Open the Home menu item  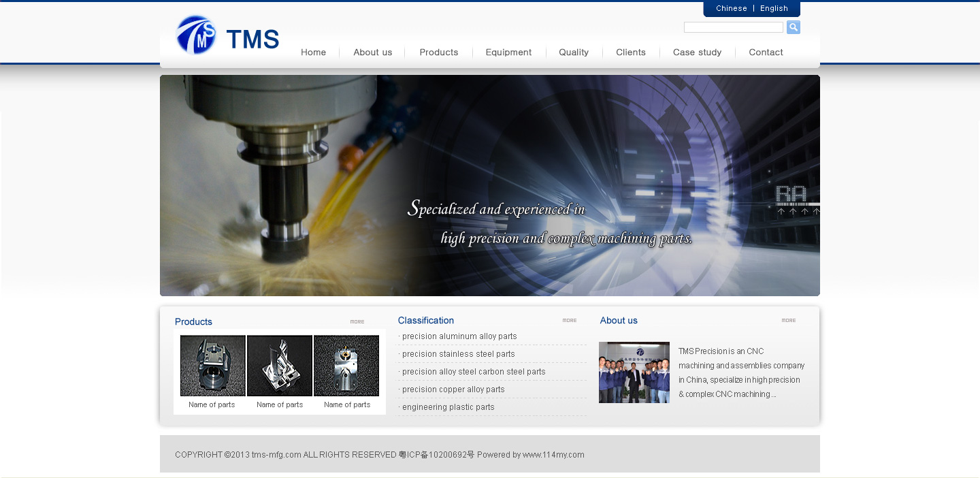click(313, 52)
